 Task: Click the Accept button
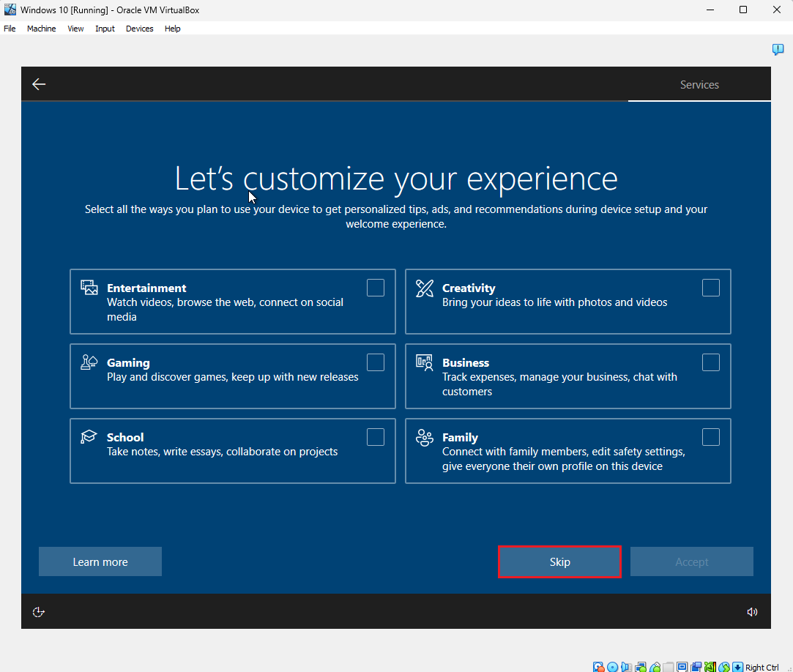click(692, 561)
